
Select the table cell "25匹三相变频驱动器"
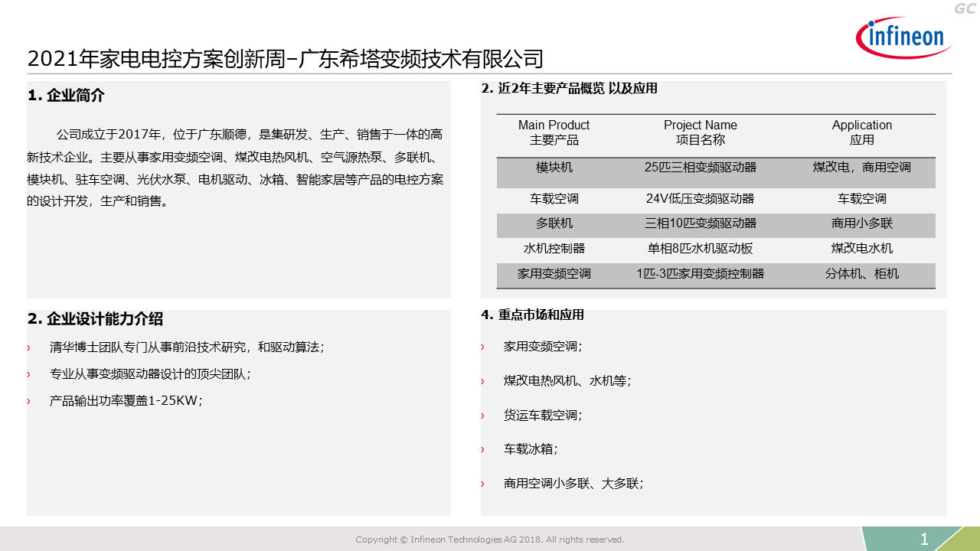[x=701, y=167]
